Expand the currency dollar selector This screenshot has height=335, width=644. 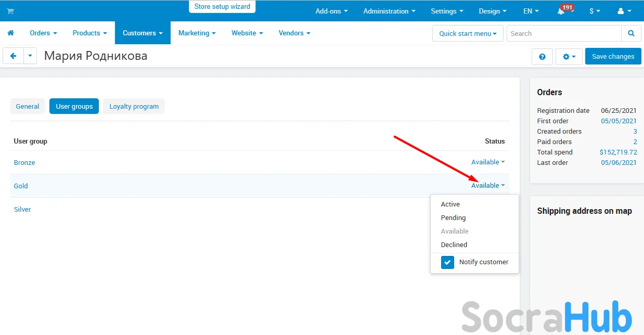(x=595, y=11)
